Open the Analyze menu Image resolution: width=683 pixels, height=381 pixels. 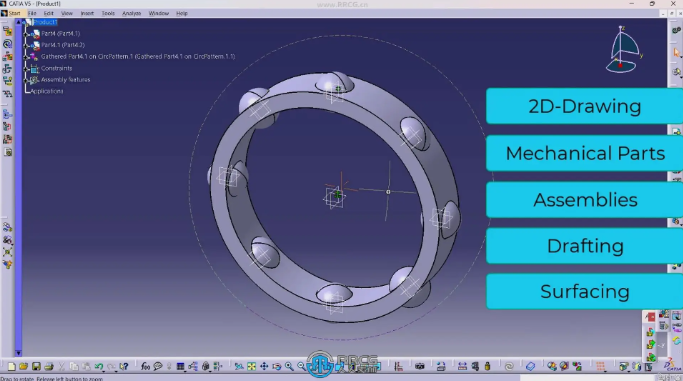coord(132,13)
